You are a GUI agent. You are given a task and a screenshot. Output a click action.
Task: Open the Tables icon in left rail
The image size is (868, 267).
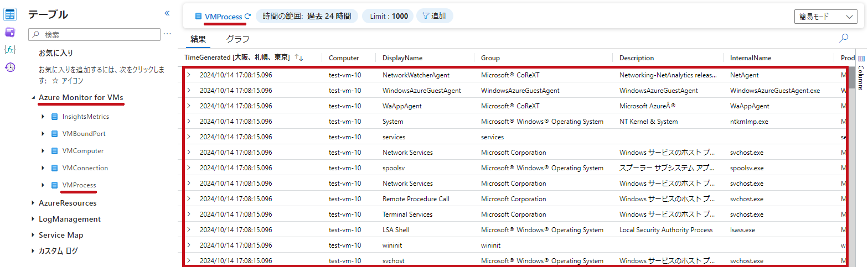[10, 14]
